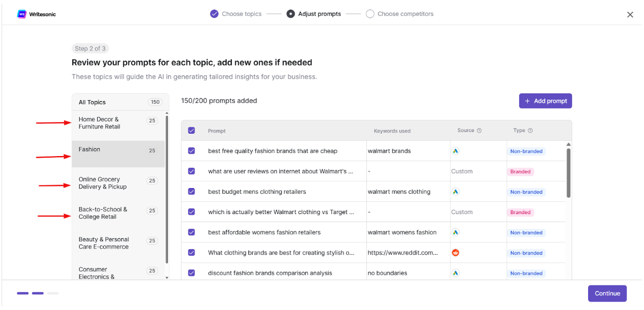Click the Writesonic logo icon
This screenshot has height=310, width=644.
(x=22, y=14)
